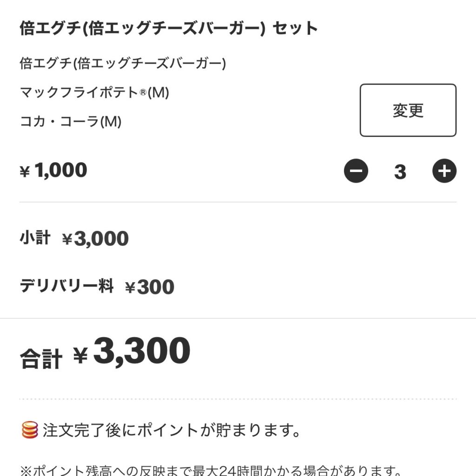The width and height of the screenshot is (476, 476).
Task: Select the 倍エグチ burger item line
Action: [x=123, y=63]
